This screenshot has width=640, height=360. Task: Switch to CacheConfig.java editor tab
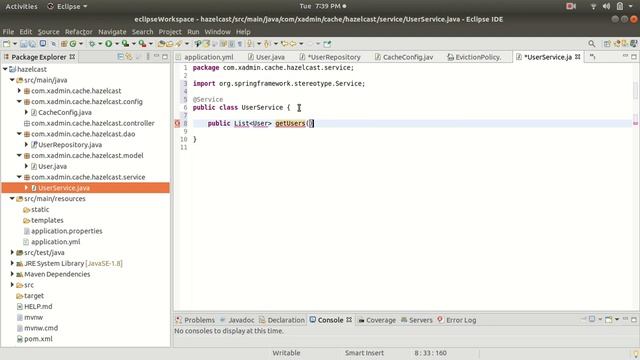pos(404,57)
